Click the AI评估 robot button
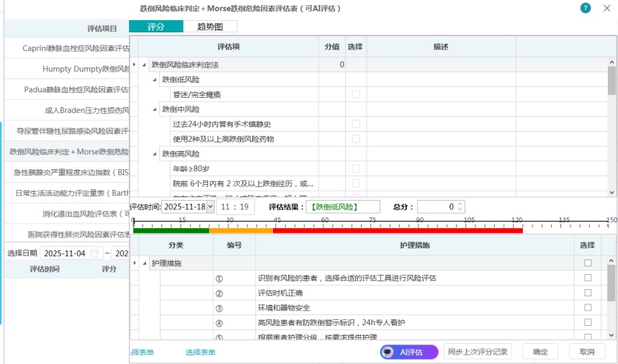The height and width of the screenshot is (364, 618). click(x=409, y=352)
